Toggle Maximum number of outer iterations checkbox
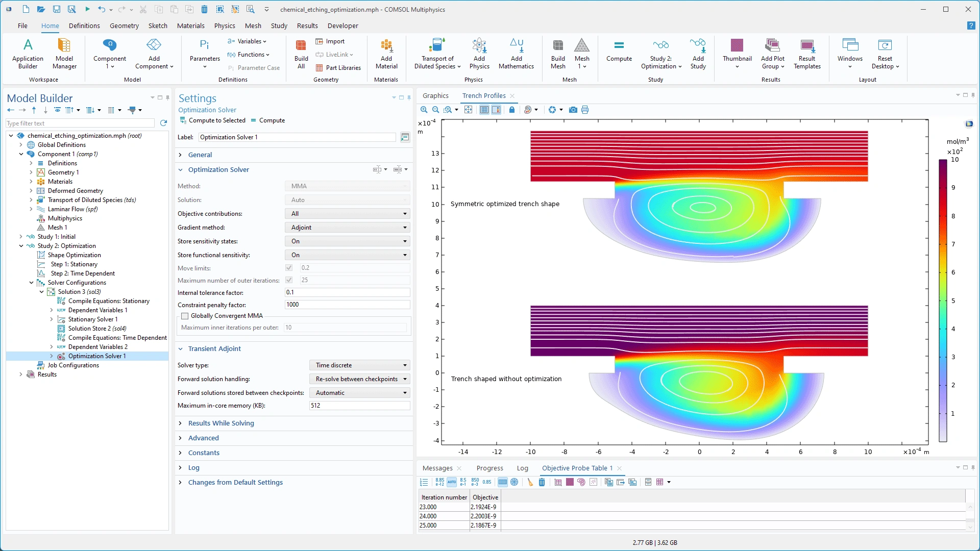This screenshot has width=980, height=551. coord(289,280)
